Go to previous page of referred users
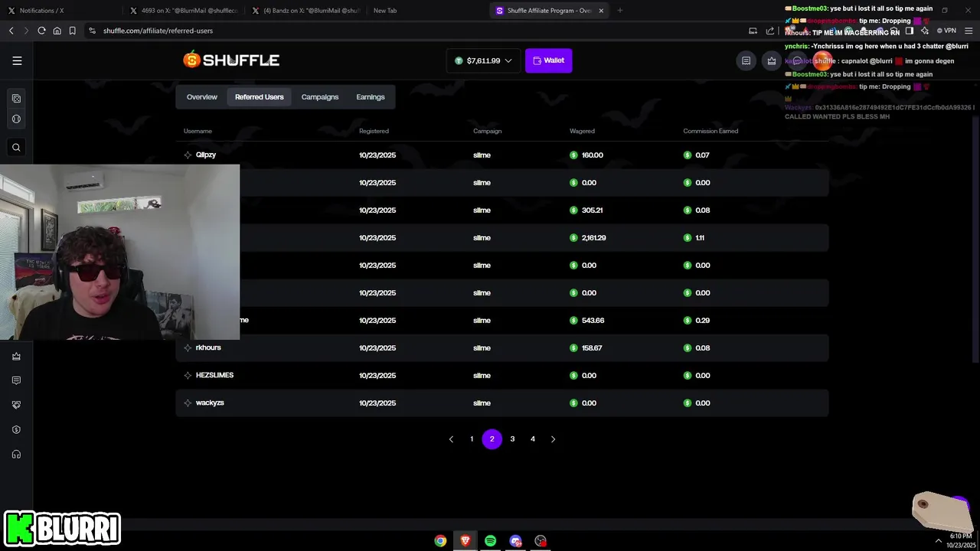Screen dimensions: 980x551 (x=451, y=439)
